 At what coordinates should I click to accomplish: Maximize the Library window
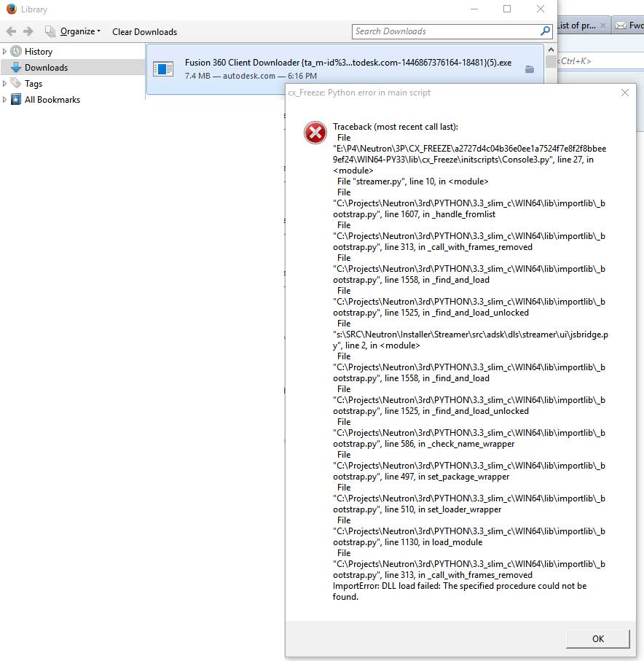(507, 9)
